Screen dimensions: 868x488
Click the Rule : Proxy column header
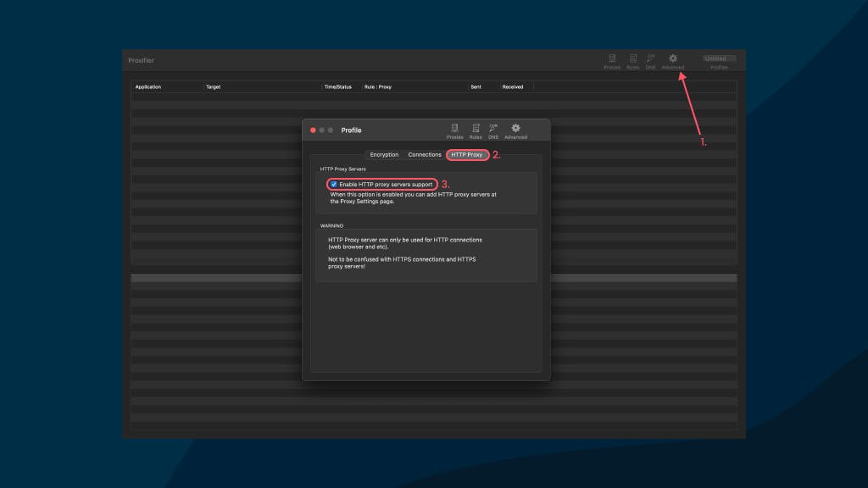click(377, 87)
